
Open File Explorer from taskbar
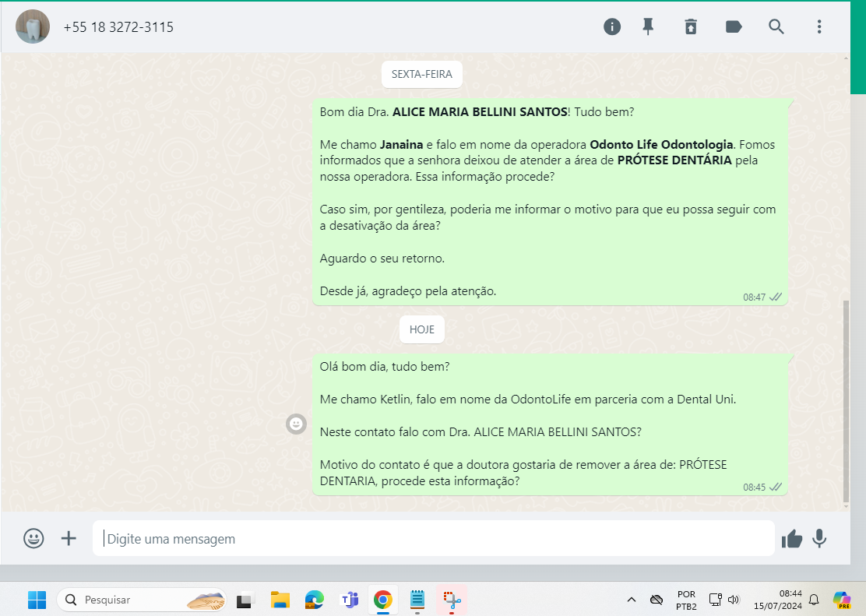[x=280, y=600]
